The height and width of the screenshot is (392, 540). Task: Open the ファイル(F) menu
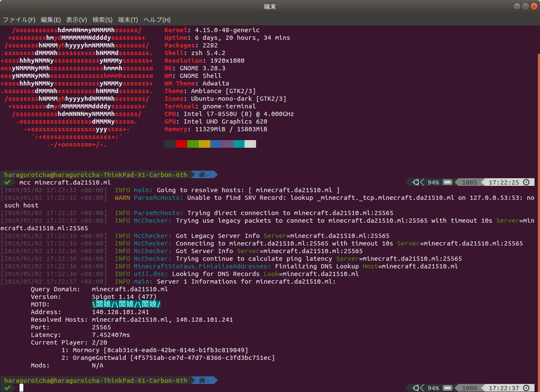point(19,20)
